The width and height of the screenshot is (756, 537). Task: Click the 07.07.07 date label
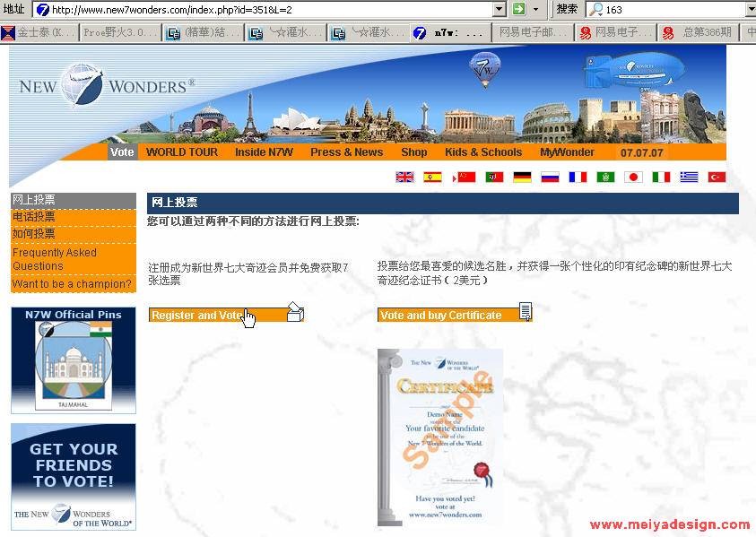(642, 152)
